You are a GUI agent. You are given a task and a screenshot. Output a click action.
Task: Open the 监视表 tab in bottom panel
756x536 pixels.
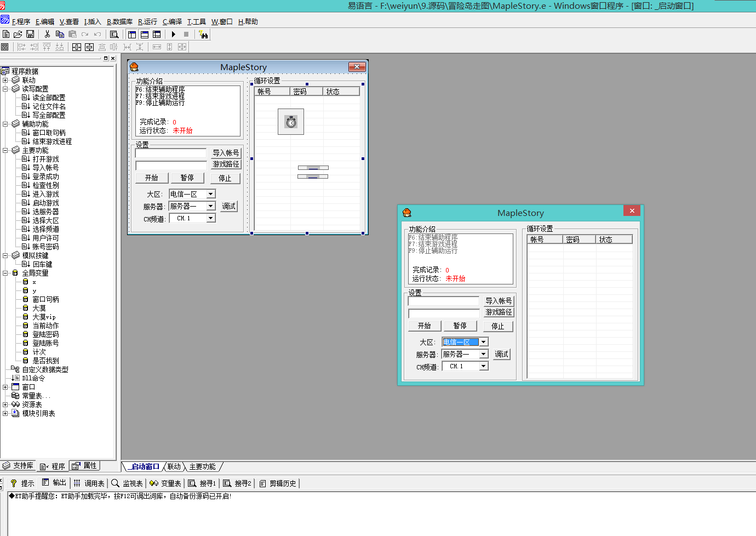pos(127,483)
